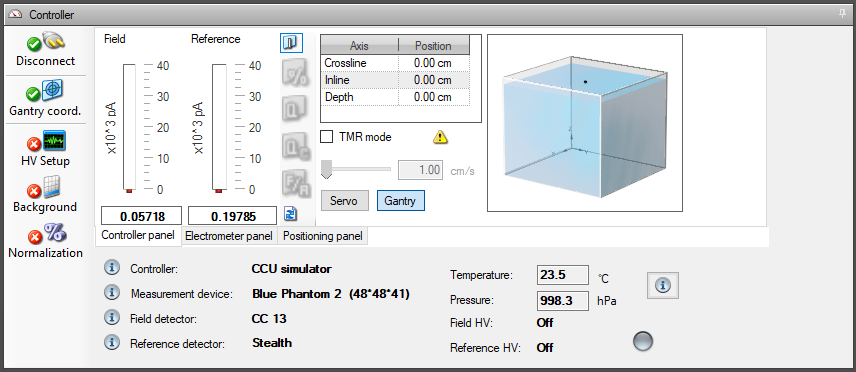Pin the Controller panel with the pushpin

(x=842, y=15)
